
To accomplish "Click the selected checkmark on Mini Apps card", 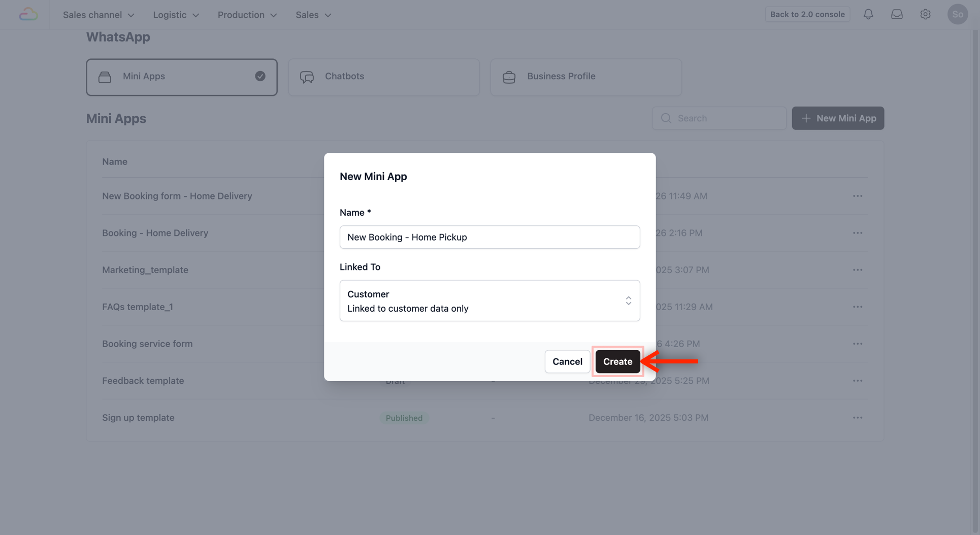I will [x=260, y=76].
